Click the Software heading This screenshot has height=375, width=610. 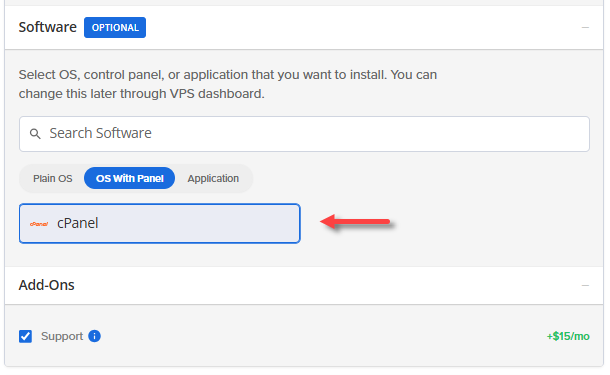coord(47,27)
